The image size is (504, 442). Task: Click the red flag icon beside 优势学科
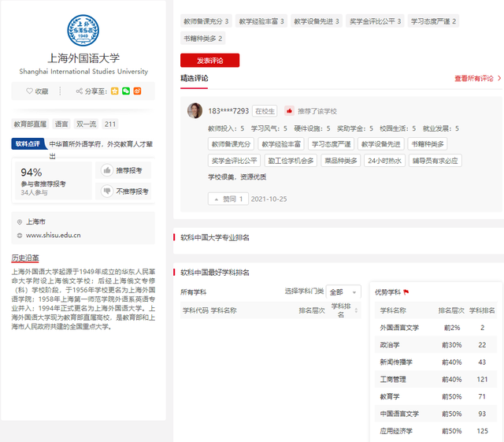(x=406, y=292)
